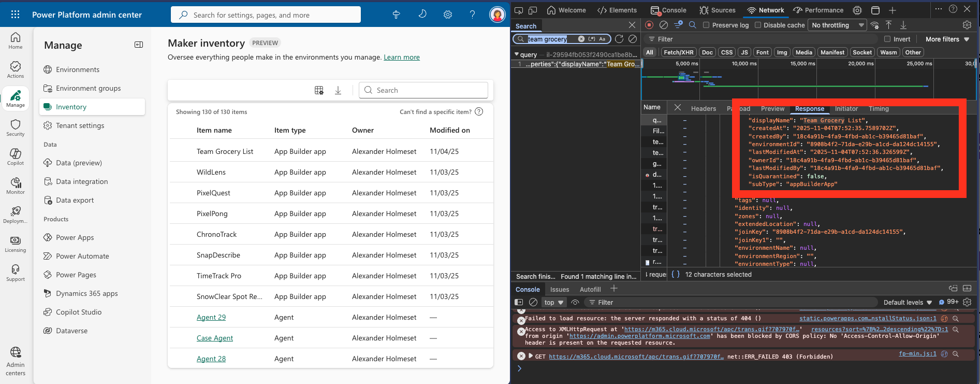Enable the Preserve log checkbox
Screen dimensions: 980x384
pyautogui.click(x=706, y=25)
